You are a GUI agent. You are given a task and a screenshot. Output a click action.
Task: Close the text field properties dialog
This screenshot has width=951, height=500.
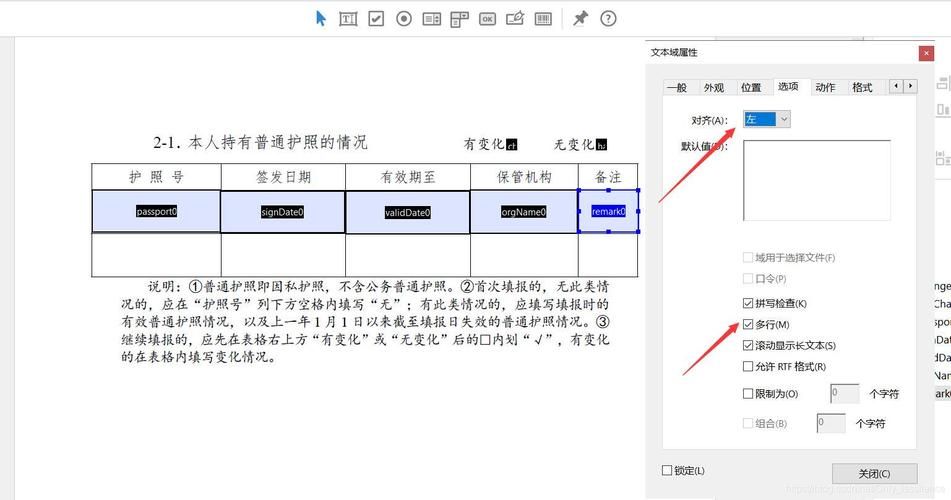[926, 53]
